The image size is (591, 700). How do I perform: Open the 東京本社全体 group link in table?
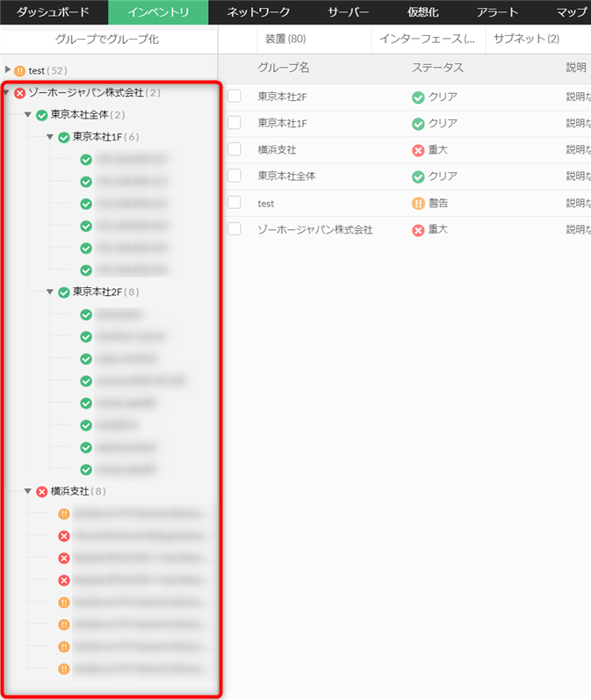(286, 176)
